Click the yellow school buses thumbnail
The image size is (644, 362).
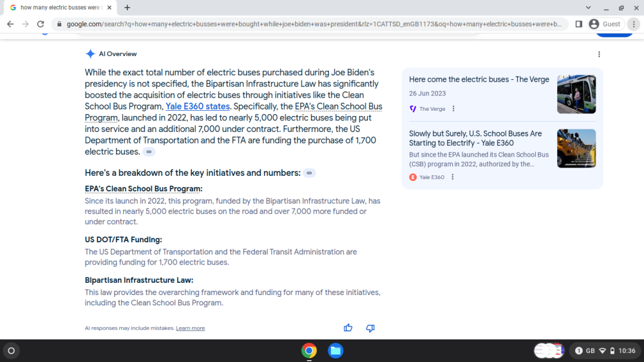(576, 148)
